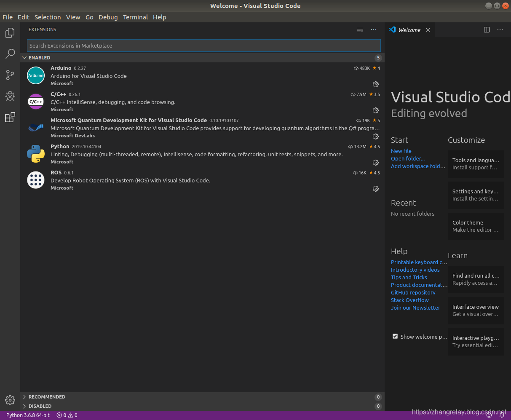Open the Explorer view in activity bar
The image size is (511, 420).
[x=10, y=32]
